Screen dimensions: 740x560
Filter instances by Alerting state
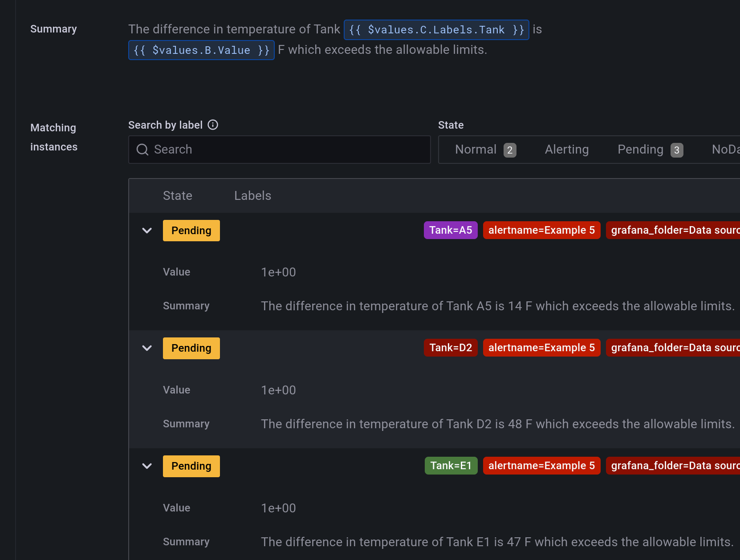coord(566,150)
